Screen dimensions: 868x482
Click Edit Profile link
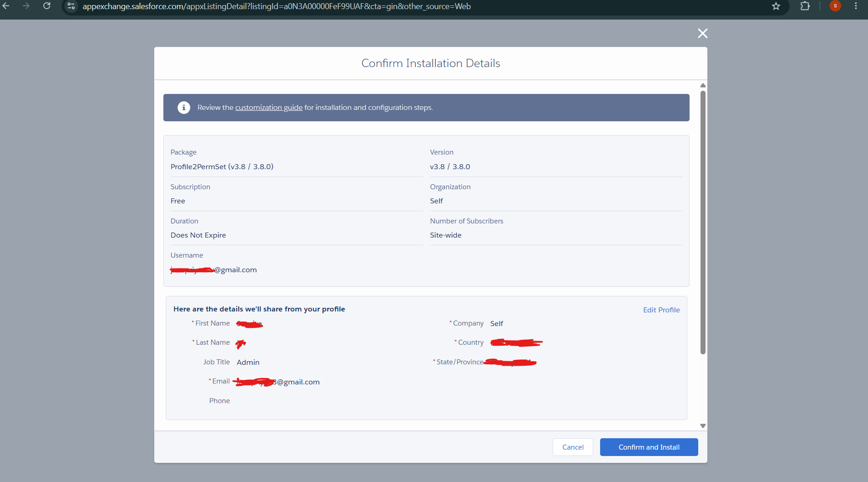coord(661,310)
